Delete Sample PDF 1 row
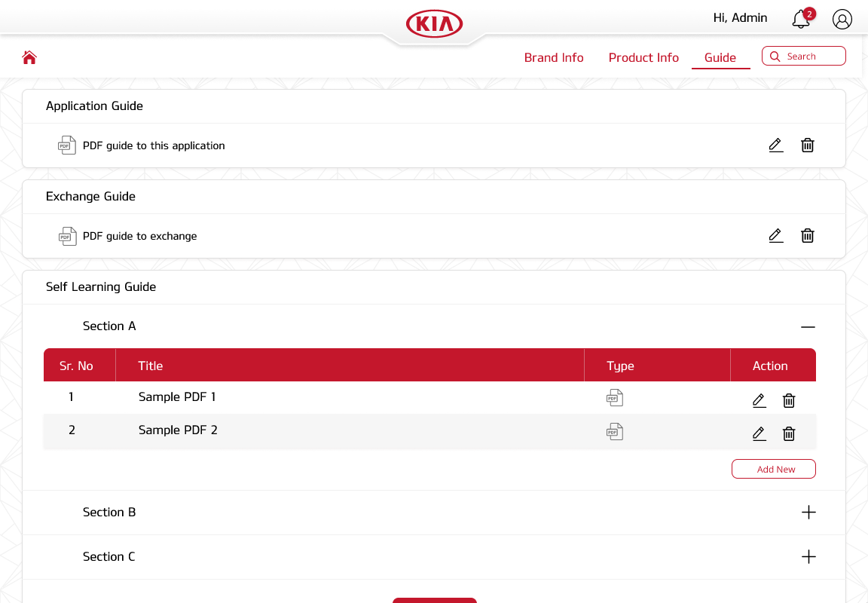This screenshot has height=603, width=868. coord(788,400)
